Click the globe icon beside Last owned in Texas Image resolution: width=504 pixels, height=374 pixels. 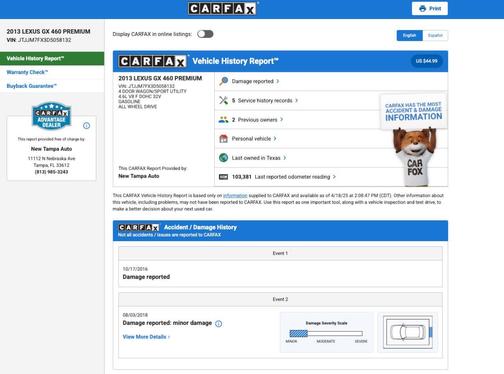click(223, 158)
